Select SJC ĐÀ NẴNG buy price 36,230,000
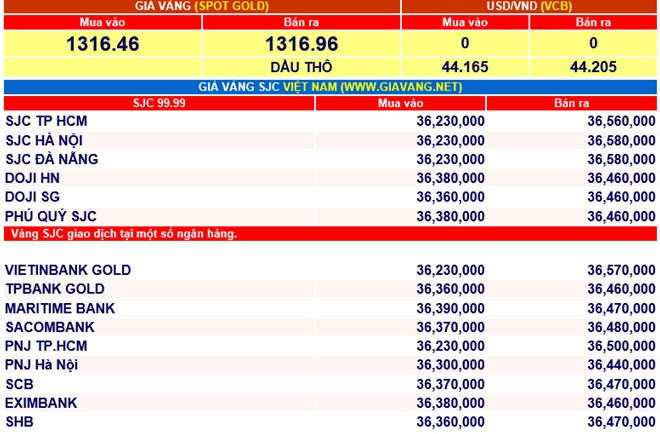This screenshot has width=660, height=434. pos(450,159)
